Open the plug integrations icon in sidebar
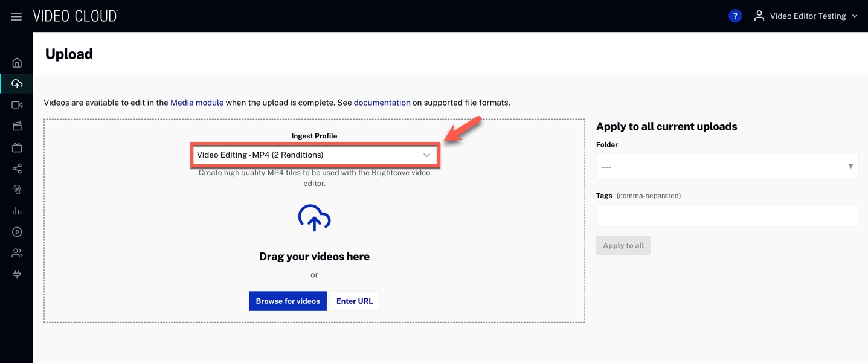The width and height of the screenshot is (868, 363). pyautogui.click(x=17, y=274)
